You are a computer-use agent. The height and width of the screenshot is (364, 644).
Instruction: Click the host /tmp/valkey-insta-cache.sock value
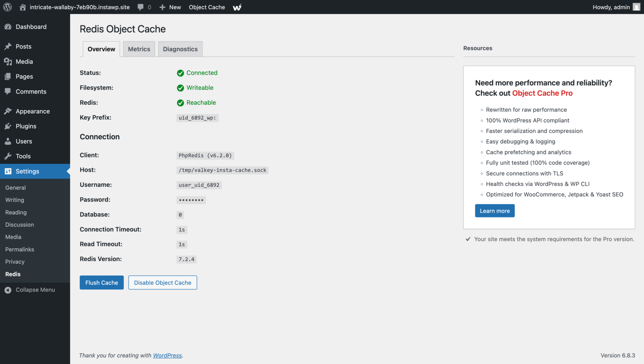pos(223,170)
